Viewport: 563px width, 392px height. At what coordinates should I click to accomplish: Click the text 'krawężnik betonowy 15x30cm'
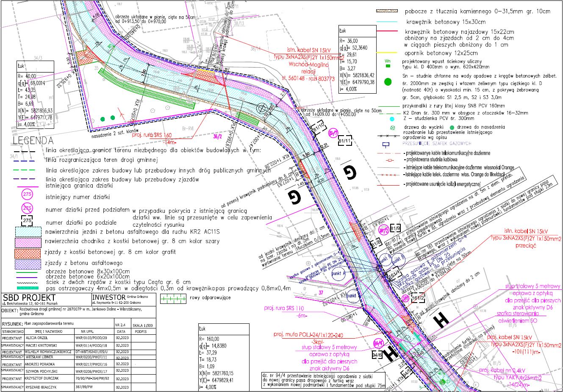[x=446, y=21]
